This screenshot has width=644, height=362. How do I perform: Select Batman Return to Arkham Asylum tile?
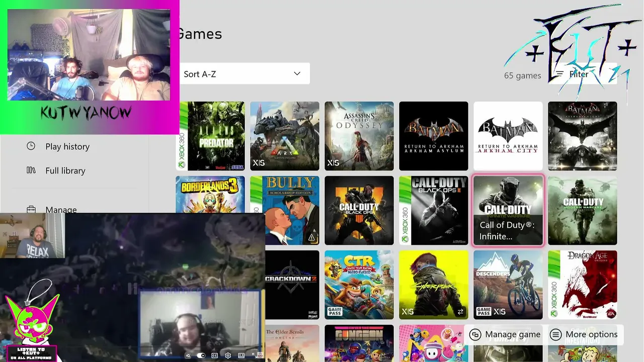click(434, 136)
